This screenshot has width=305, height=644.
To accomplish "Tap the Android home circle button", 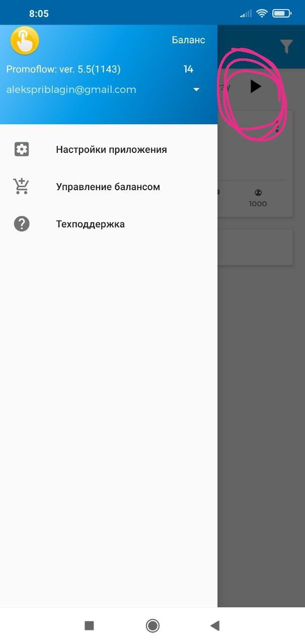I will 152,625.
